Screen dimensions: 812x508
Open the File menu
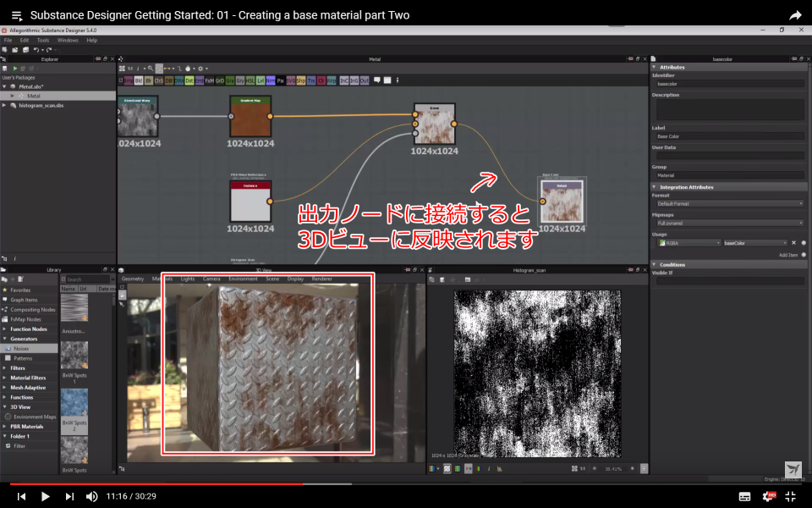(8, 40)
